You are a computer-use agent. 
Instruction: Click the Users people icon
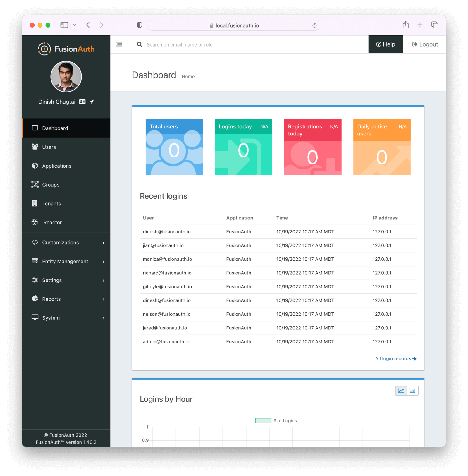pyautogui.click(x=35, y=147)
